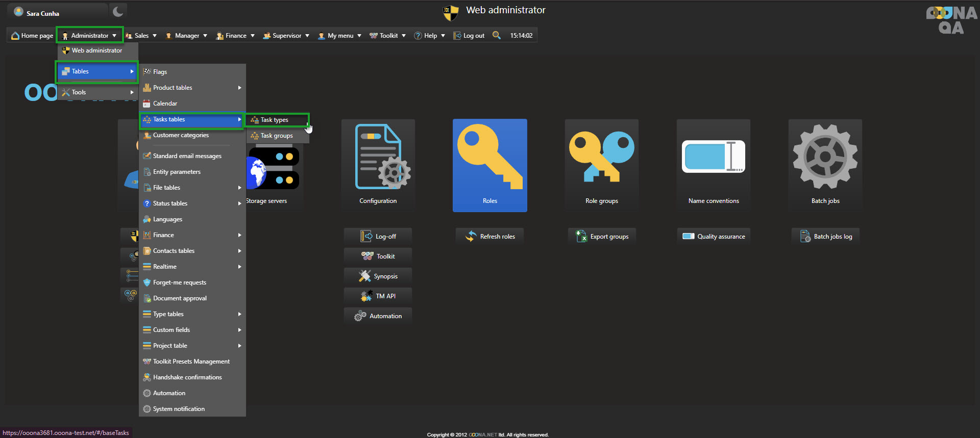Expand the Supervisor dropdown menu
This screenshot has width=980, height=438.
pos(286,36)
